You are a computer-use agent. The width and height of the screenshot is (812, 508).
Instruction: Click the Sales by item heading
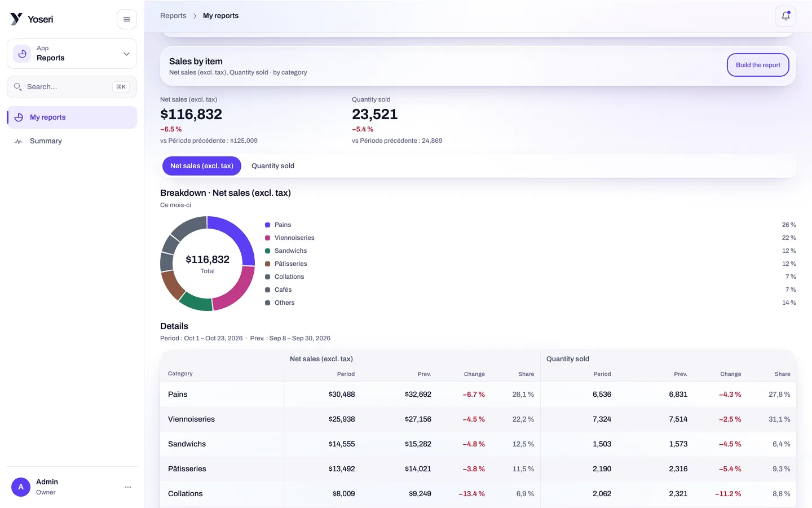click(196, 62)
